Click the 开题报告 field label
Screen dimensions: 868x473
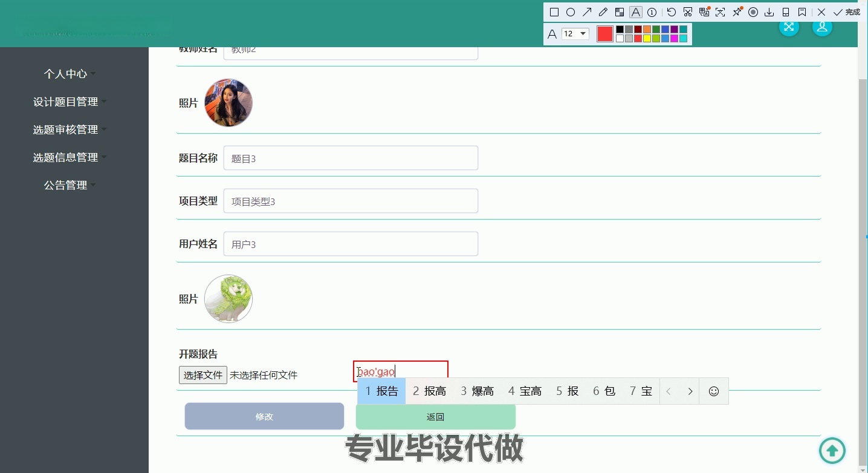[x=198, y=354]
